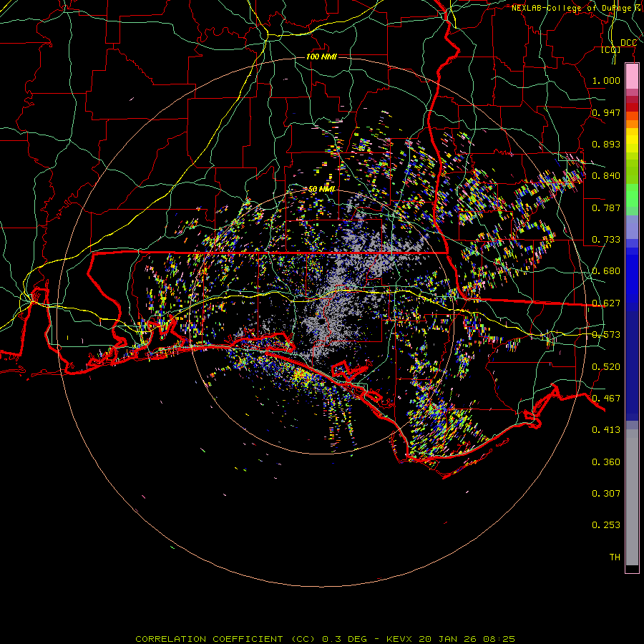Click the 0.787 legend value
This screenshot has width=644, height=644.
606,208
